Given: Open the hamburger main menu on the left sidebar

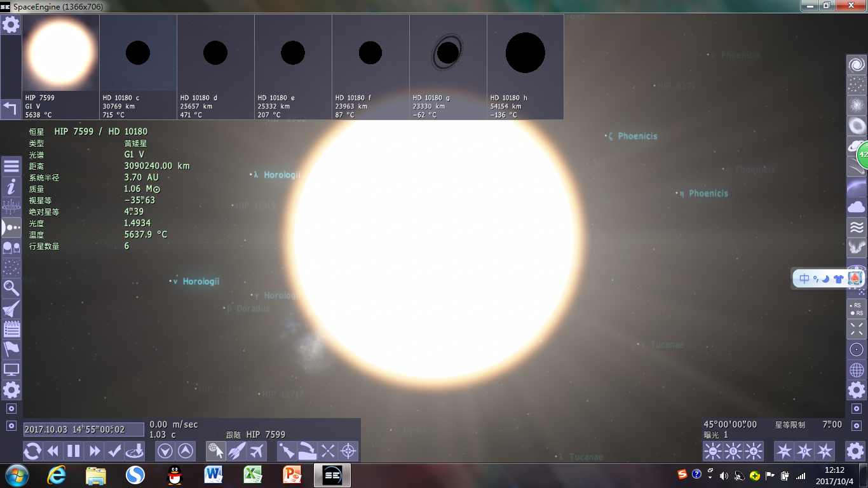Looking at the screenshot, I should (x=11, y=166).
